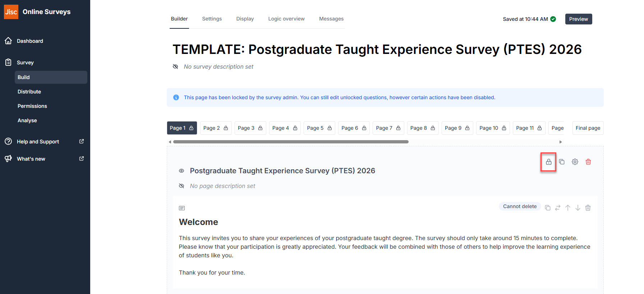The image size is (644, 294).
Task: Toggle the survey description visibility eye icon
Action: click(175, 67)
